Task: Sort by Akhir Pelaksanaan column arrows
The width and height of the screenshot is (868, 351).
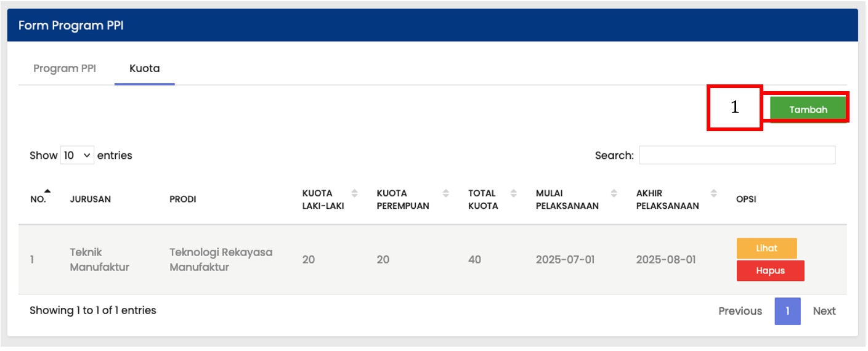Action: tap(713, 193)
